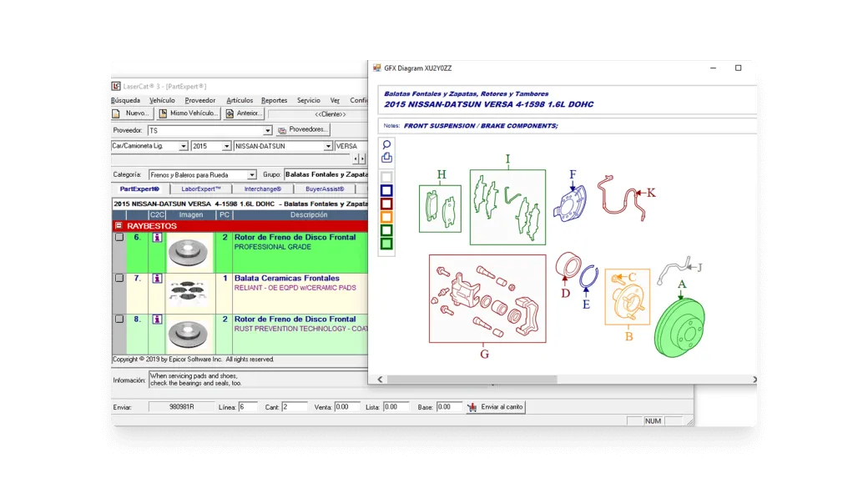868x488 pixels.
Task: Open the Categoría dropdown list
Action: (x=251, y=175)
